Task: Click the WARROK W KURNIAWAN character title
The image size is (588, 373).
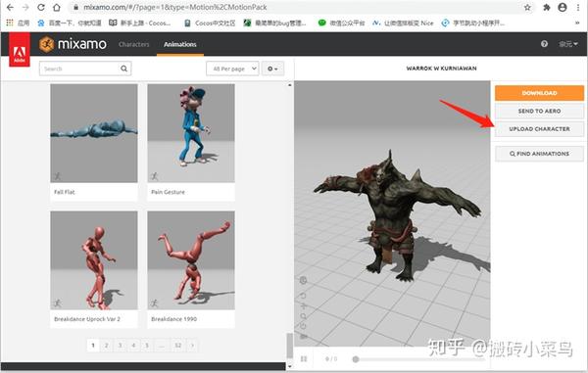Action: click(441, 69)
